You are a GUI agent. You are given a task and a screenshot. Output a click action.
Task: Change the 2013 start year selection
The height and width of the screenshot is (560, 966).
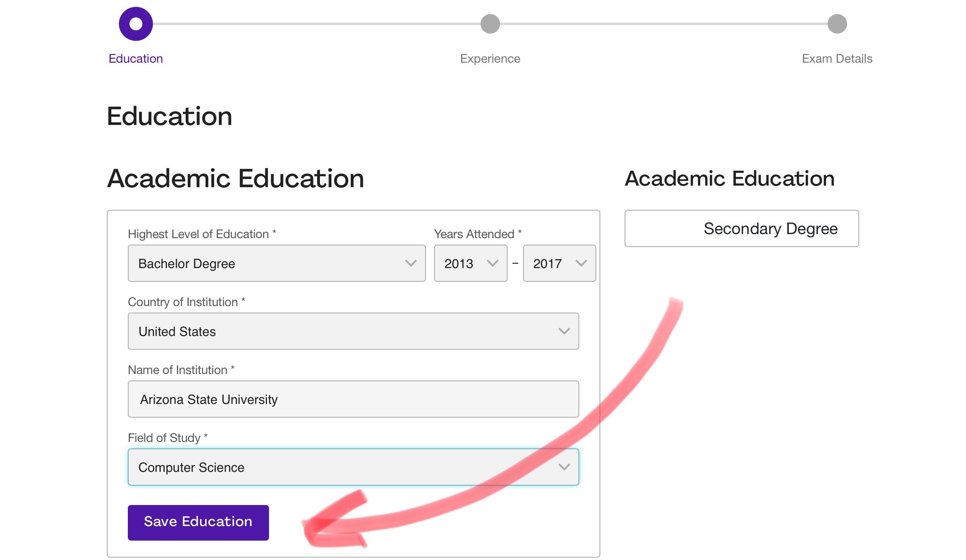[470, 263]
